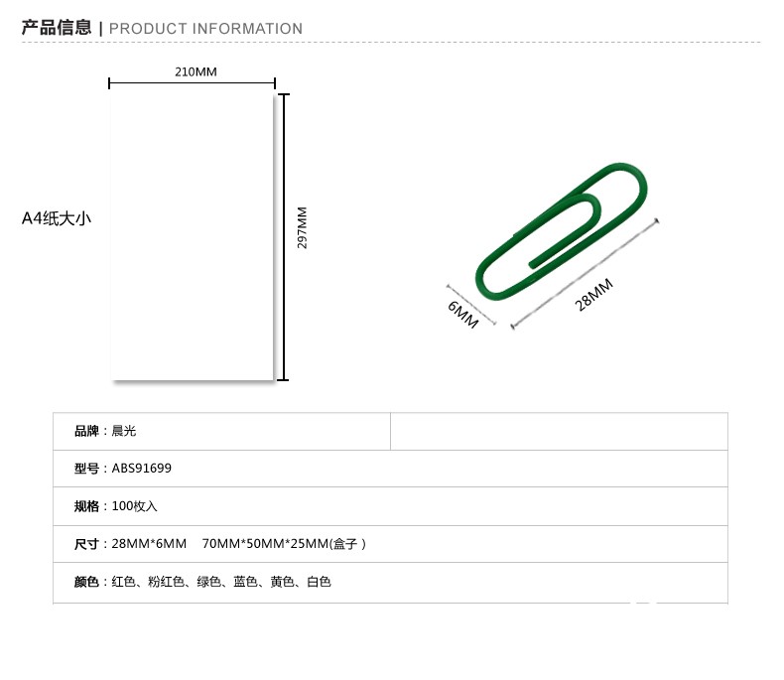Image resolution: width=784 pixels, height=680 pixels.
Task: Click the 规格 100枚入 row
Action: (x=390, y=506)
